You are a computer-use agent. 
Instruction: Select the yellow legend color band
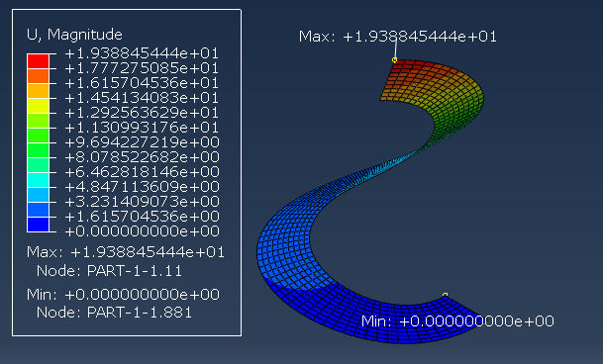point(38,106)
